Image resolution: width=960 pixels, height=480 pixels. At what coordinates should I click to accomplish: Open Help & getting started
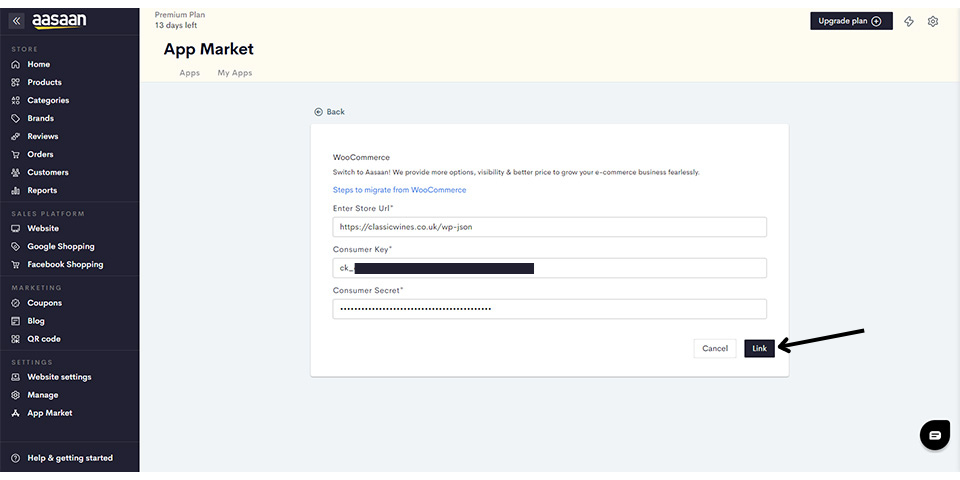(x=70, y=458)
